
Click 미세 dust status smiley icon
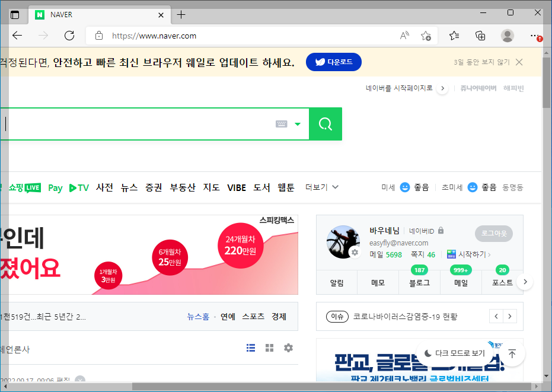(x=405, y=187)
